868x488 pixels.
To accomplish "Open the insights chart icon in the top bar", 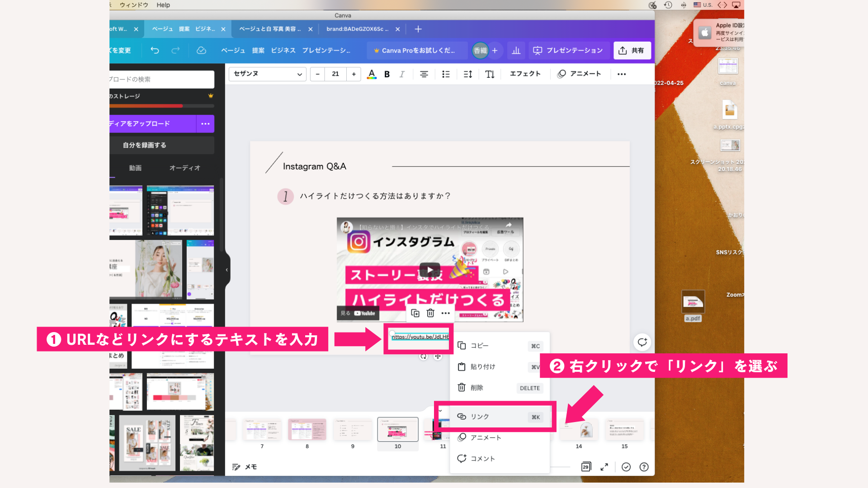I will 516,50.
